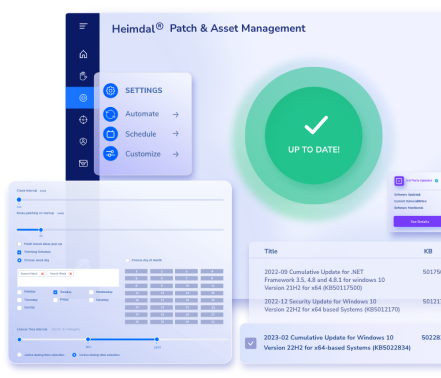Open the mail envelope icon in sidebar

pos(83,163)
